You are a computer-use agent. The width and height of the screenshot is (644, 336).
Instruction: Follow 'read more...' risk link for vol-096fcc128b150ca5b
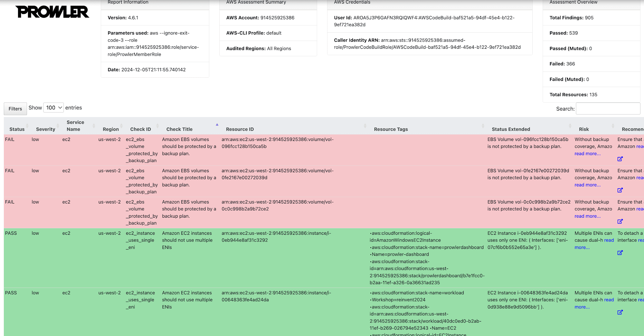coord(588,153)
